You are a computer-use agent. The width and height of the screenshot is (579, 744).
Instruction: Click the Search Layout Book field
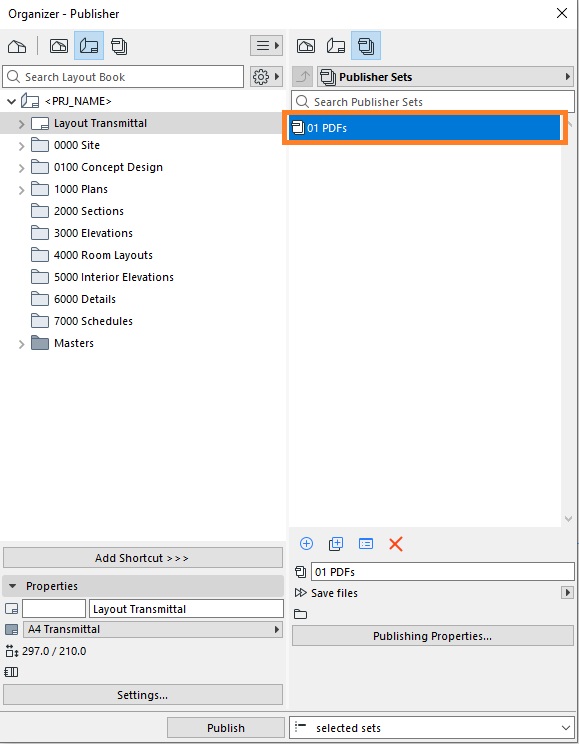(x=123, y=77)
